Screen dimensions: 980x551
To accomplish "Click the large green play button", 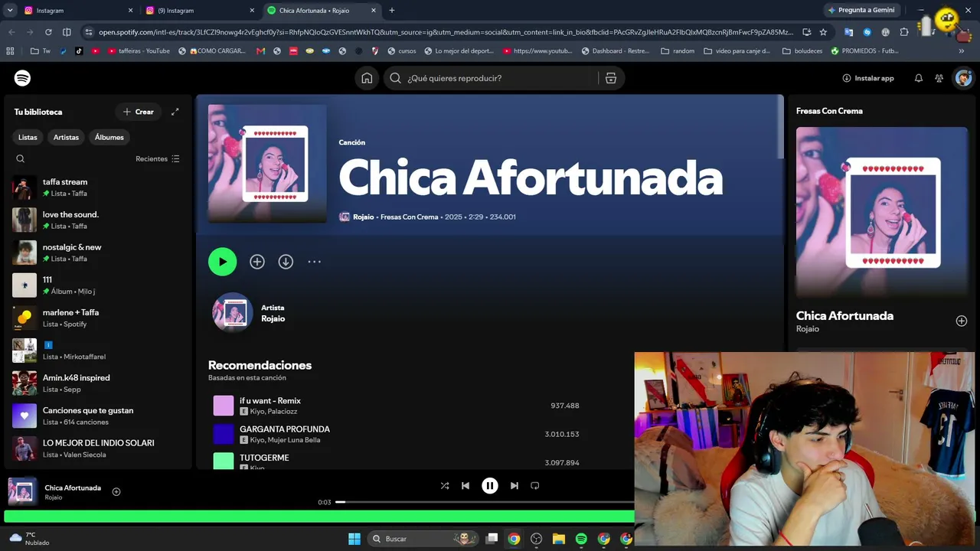I will pos(222,262).
